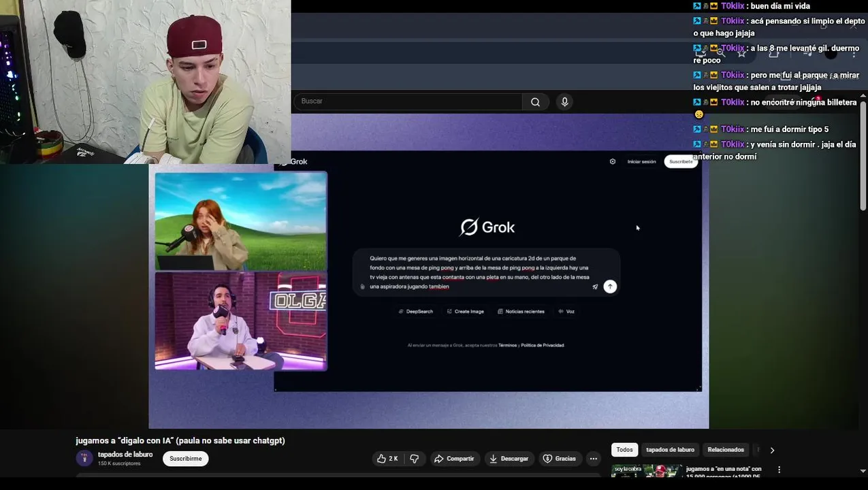Open the tapados de laburo channel name link
The width and height of the screenshot is (868, 490).
(x=125, y=455)
